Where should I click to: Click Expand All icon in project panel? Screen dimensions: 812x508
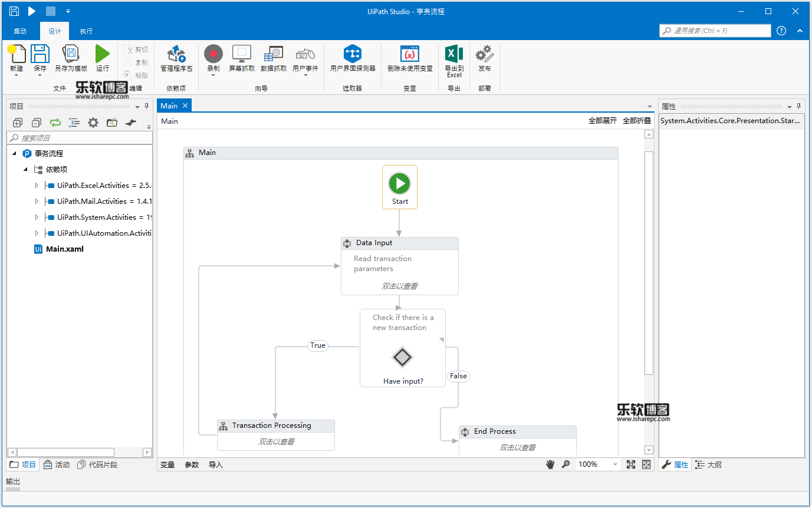click(x=18, y=123)
